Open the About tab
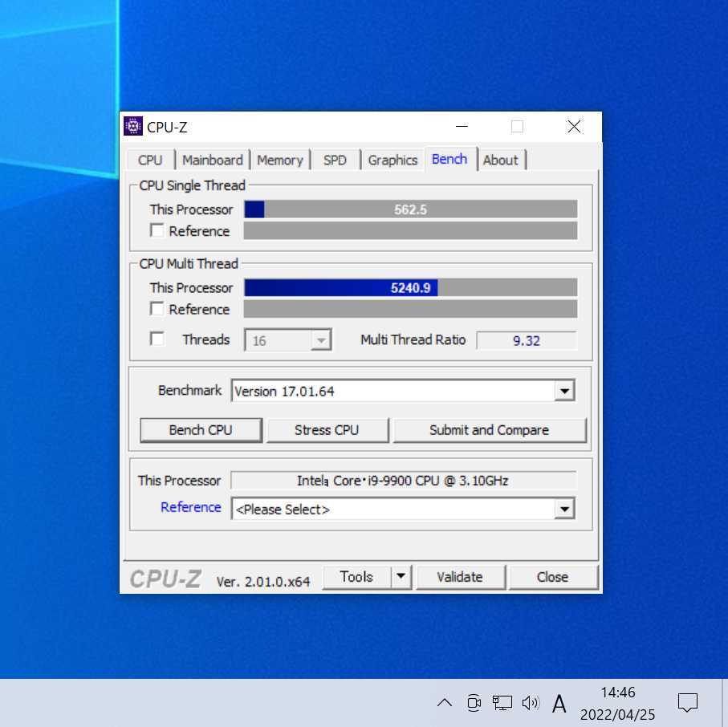Viewport: 728px width, 727px height. 501,160
